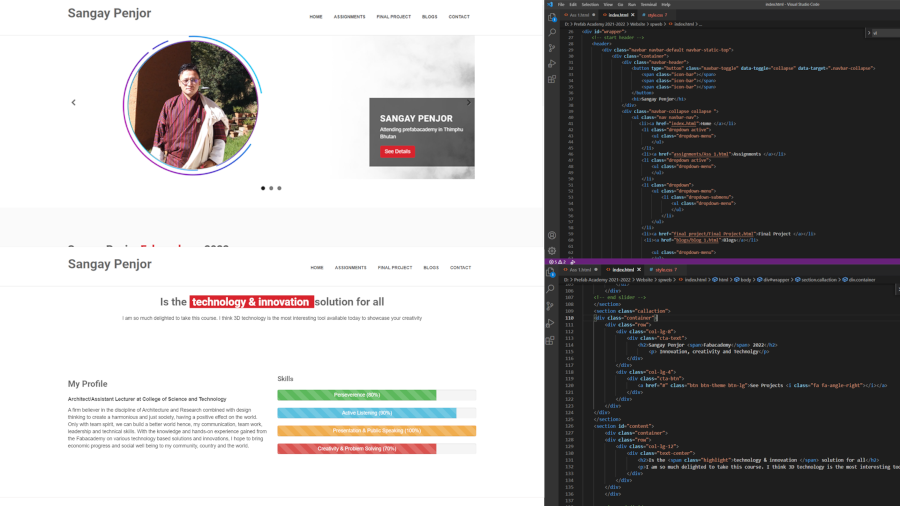This screenshot has width=900, height=506.
Task: Open Run and Debug in upper VS Code
Action: tap(552, 64)
